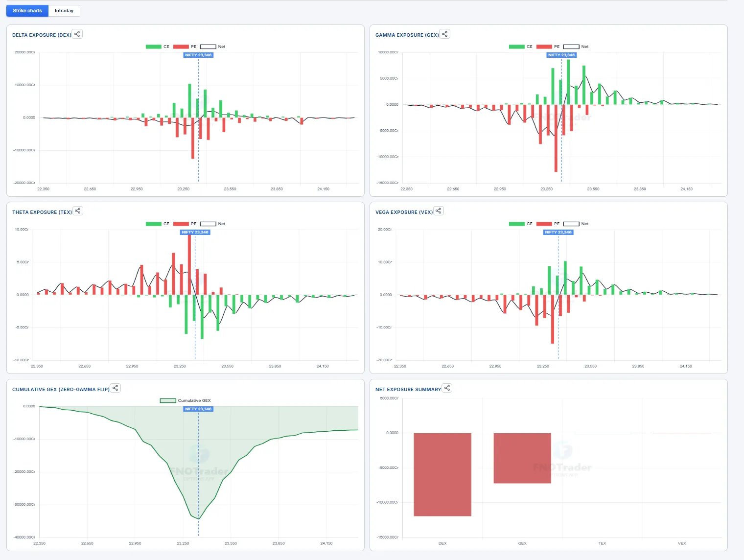Share the Net Exposure Summary chart
This screenshot has height=560, width=744.
point(447,388)
